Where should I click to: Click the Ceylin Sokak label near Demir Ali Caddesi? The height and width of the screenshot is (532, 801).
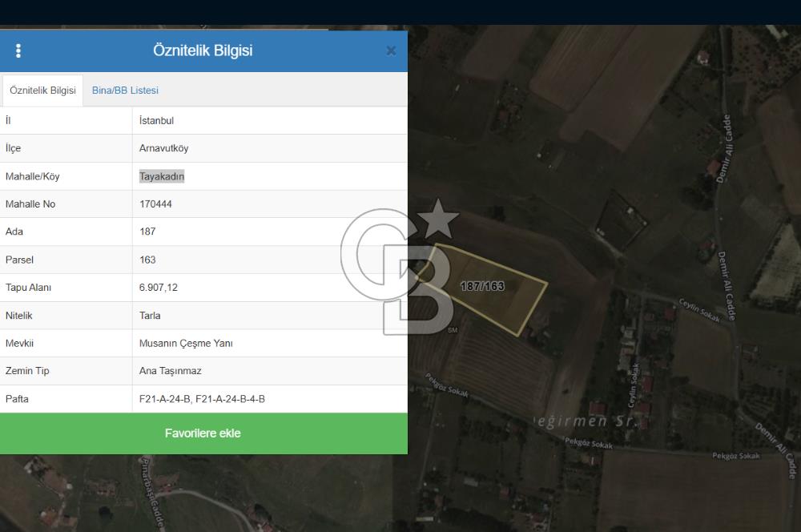point(699,310)
